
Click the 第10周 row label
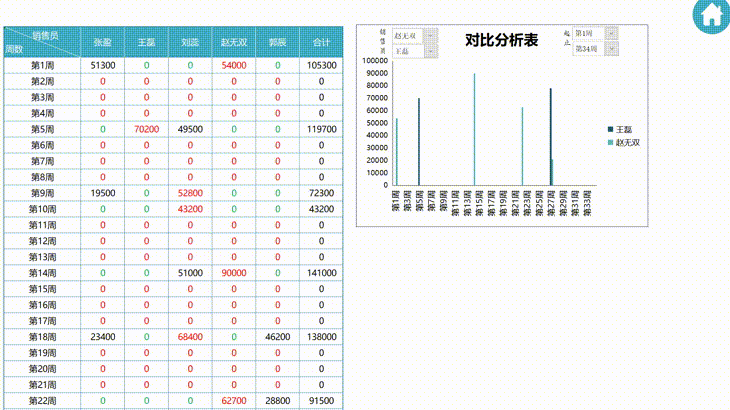point(42,209)
